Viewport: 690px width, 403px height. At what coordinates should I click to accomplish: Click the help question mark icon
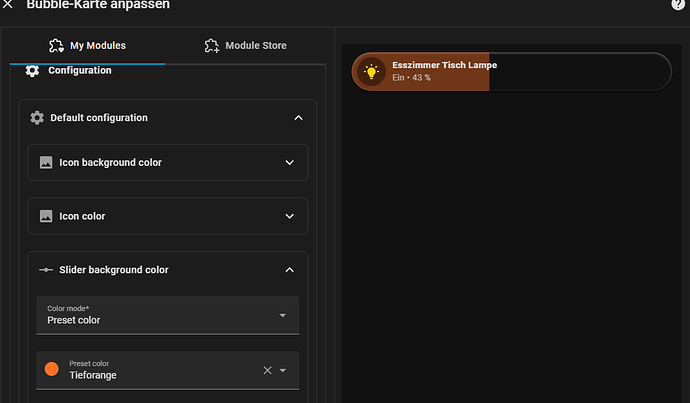[678, 5]
